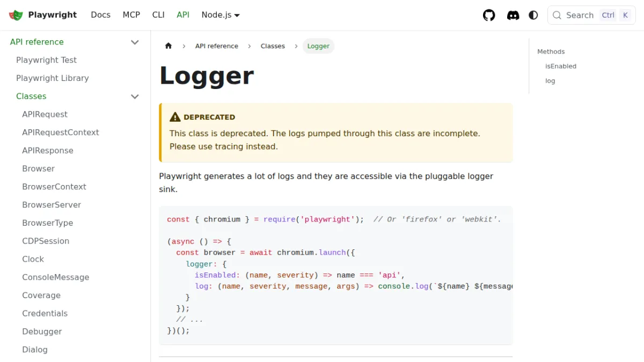Open API reference in sidebar
Screen dimensions: 644x362
[37, 42]
